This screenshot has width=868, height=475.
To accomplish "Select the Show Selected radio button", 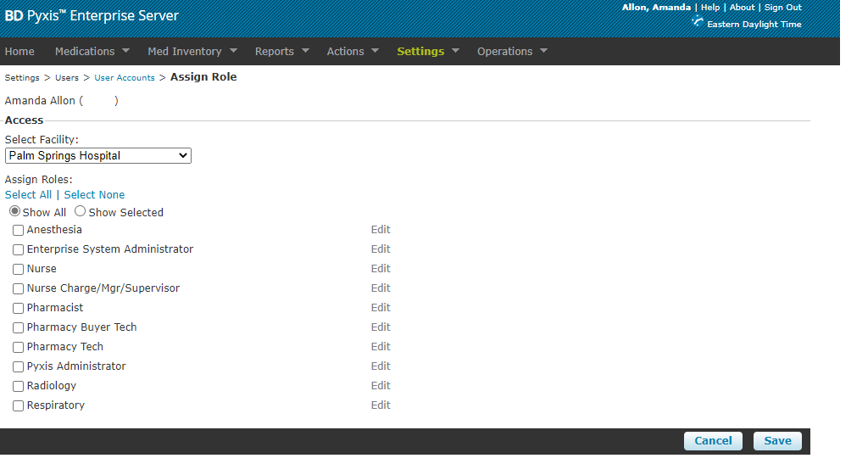I will (81, 212).
